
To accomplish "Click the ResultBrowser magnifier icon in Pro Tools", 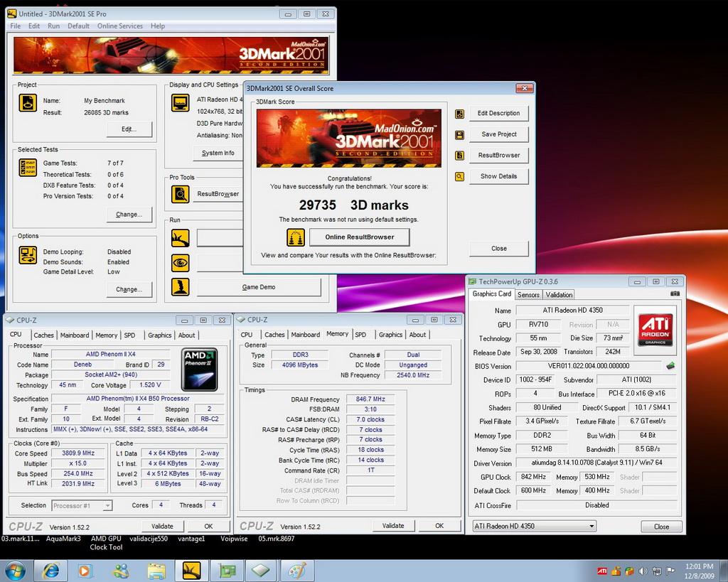I will [180, 194].
